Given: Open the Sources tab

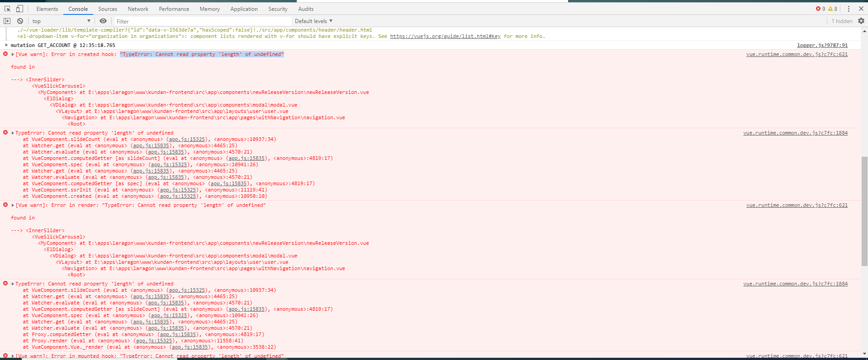Looking at the screenshot, I should pyautogui.click(x=108, y=9).
